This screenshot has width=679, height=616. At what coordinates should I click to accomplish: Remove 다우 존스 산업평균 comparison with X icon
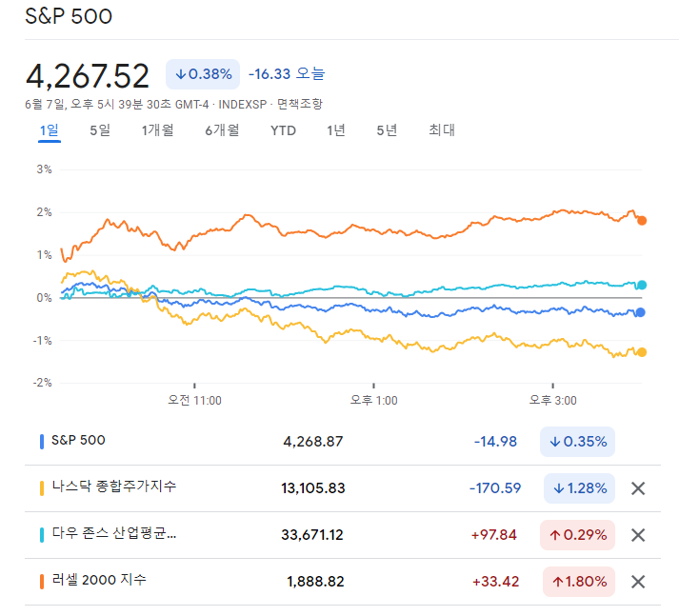coord(638,535)
